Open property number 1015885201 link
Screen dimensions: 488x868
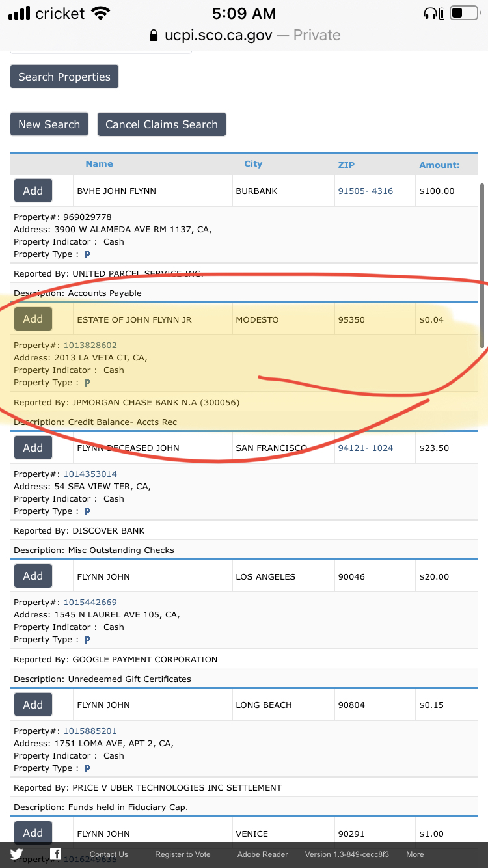pos(90,731)
